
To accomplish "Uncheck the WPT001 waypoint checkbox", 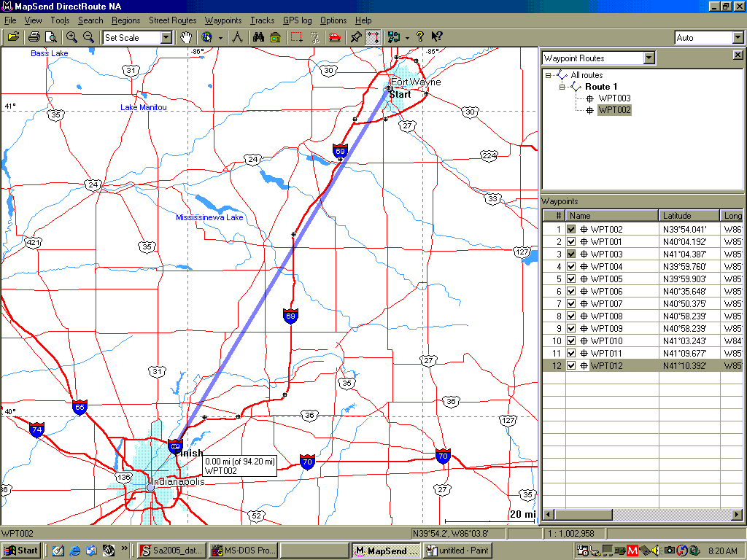I will [571, 241].
